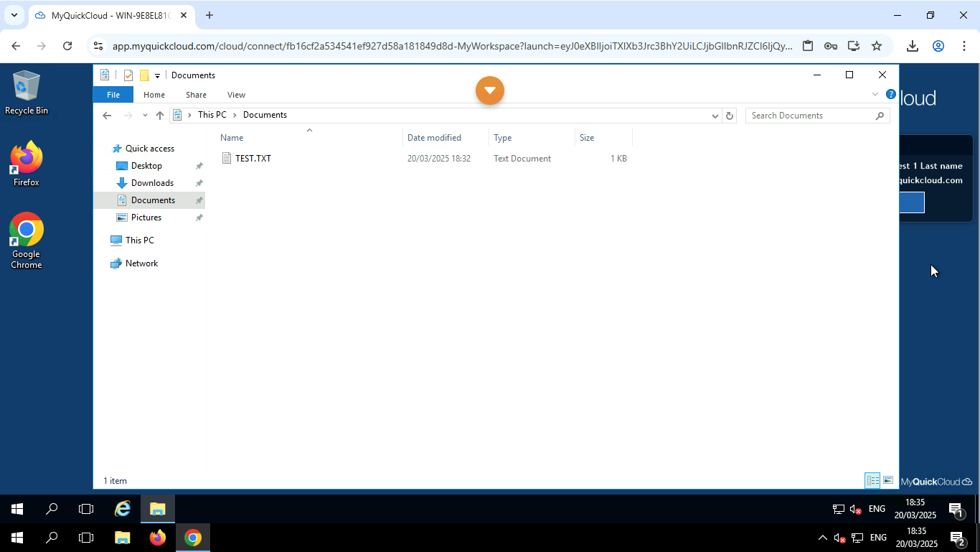Select the Firefox desktop shortcut
The width and height of the screenshot is (980, 552).
point(27,164)
